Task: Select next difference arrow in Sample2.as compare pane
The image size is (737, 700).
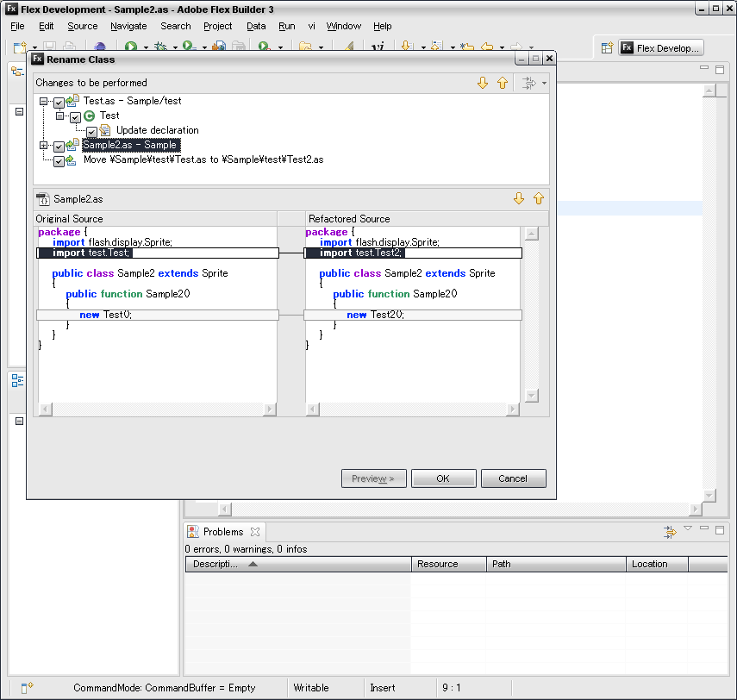Action: coord(519,198)
